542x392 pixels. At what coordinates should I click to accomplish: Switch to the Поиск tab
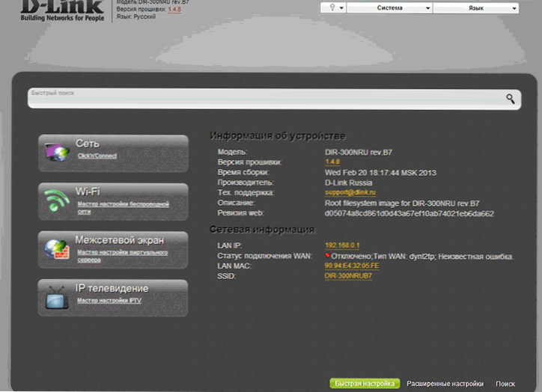(x=505, y=384)
